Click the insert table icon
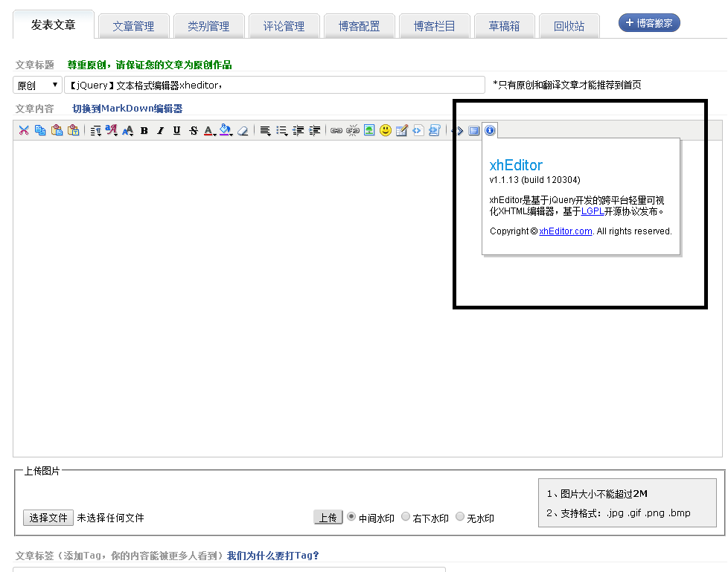728x572 pixels. point(402,130)
